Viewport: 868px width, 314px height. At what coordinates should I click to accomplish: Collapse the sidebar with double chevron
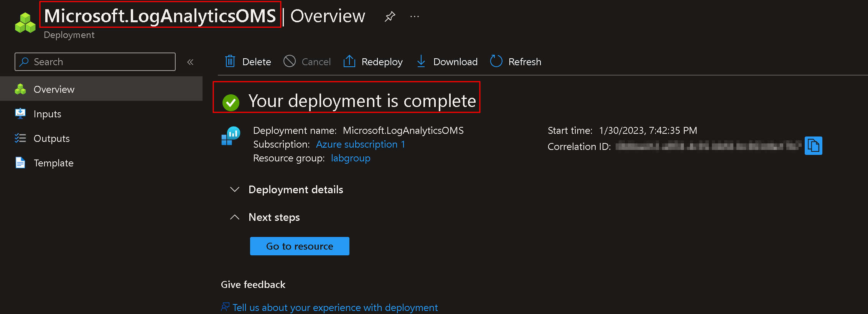[x=190, y=62]
